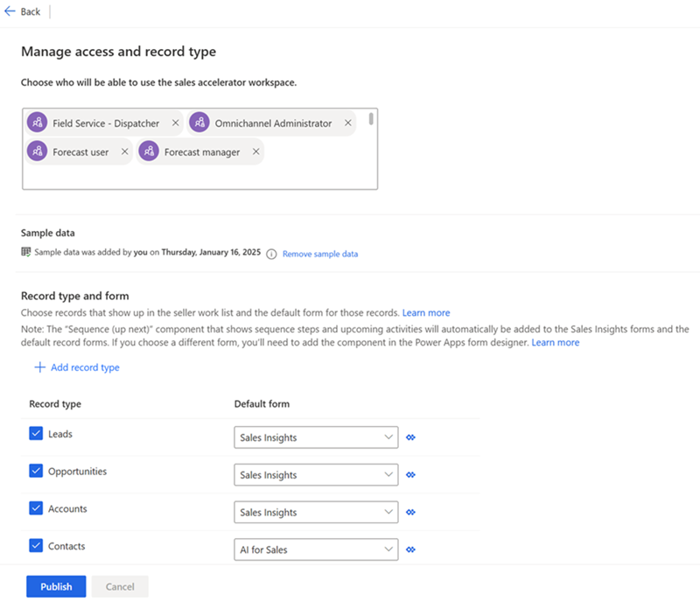Open form designer icon for Opportunities
This screenshot has width=700, height=602.
[x=410, y=475]
